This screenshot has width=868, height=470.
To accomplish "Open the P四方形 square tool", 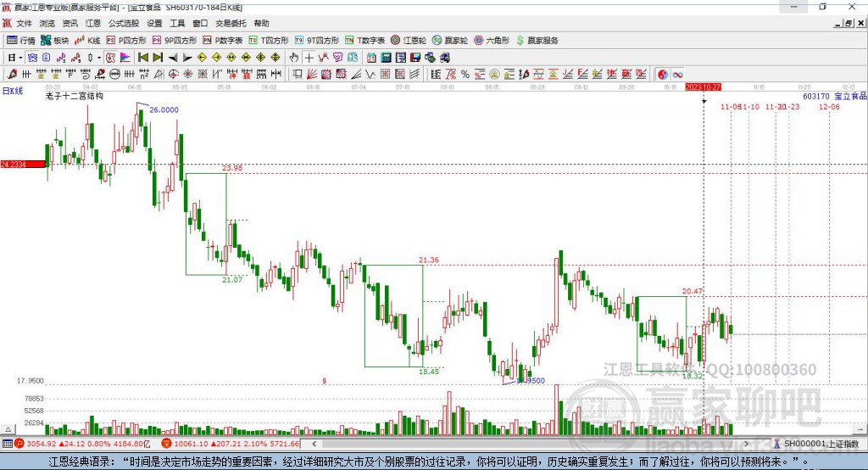I will tap(126, 41).
